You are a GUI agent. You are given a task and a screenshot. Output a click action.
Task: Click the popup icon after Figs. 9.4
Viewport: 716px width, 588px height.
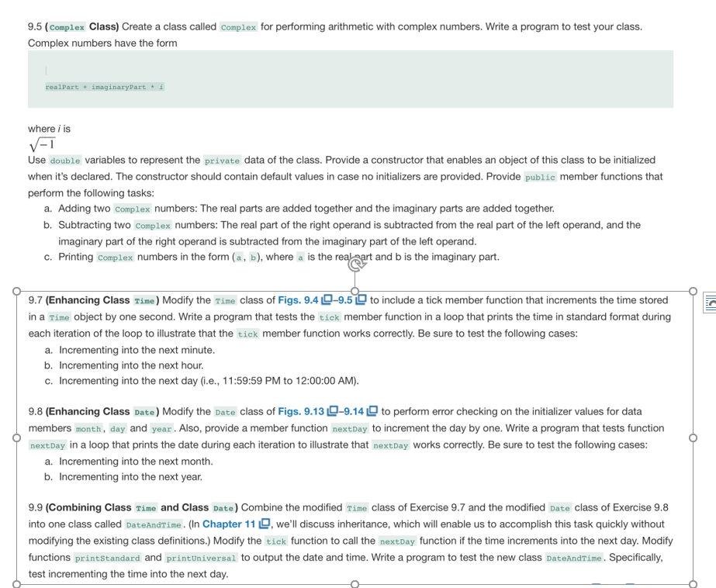tap(327, 299)
